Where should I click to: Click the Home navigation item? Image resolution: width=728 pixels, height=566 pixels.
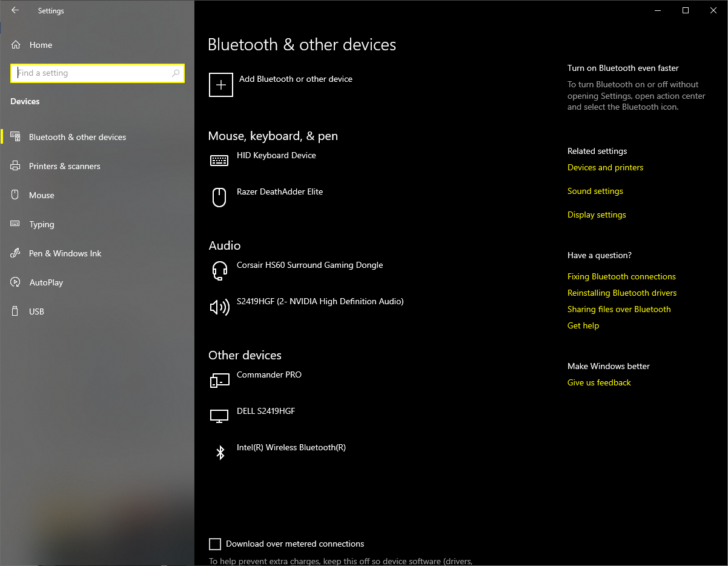tap(41, 45)
